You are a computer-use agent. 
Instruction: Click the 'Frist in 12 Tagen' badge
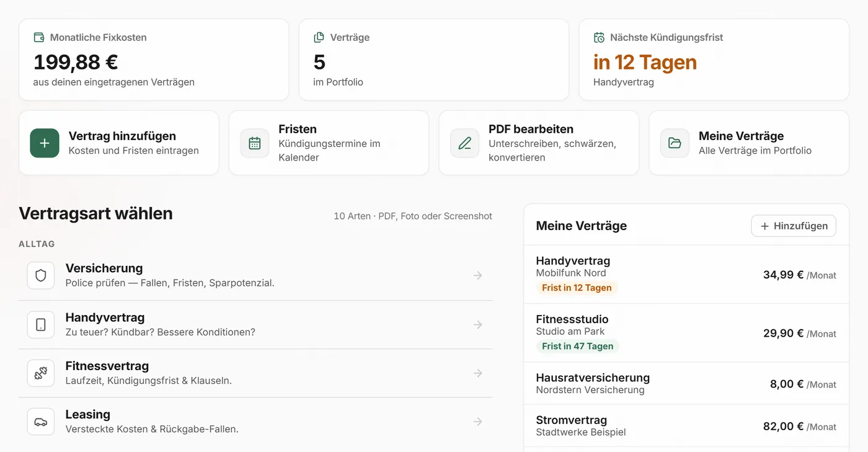[577, 288]
